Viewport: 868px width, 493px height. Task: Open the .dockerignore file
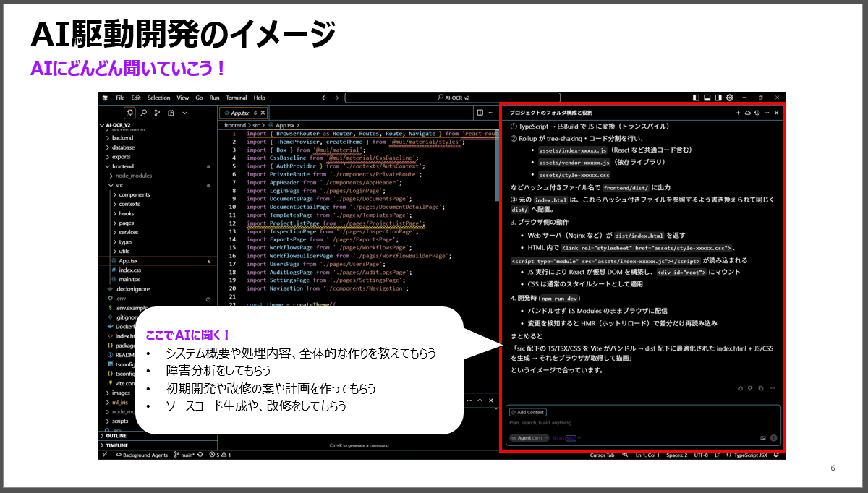point(157,288)
